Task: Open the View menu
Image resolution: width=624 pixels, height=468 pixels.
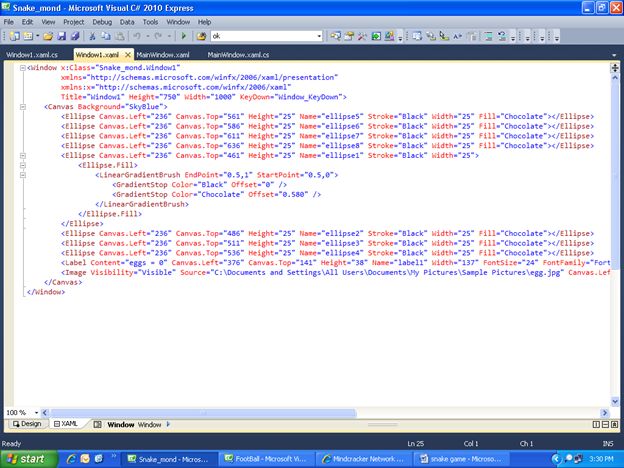Action: [48, 22]
